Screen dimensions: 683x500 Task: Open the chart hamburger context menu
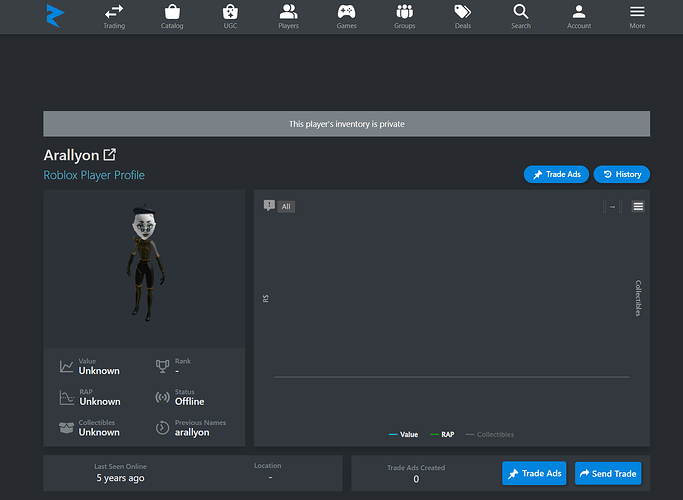(638, 206)
